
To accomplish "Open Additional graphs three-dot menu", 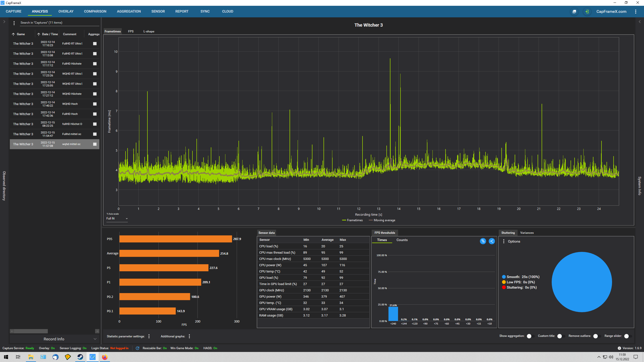I will pyautogui.click(x=189, y=336).
